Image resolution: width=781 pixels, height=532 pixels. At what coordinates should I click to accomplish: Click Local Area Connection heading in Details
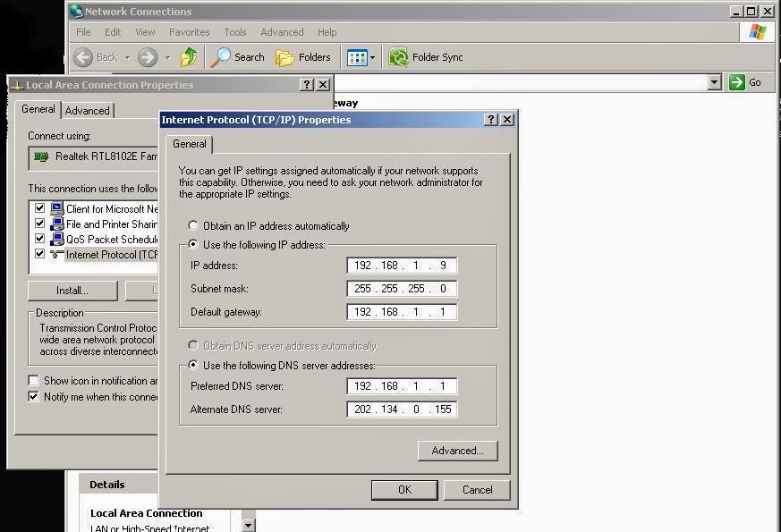pyautogui.click(x=147, y=513)
